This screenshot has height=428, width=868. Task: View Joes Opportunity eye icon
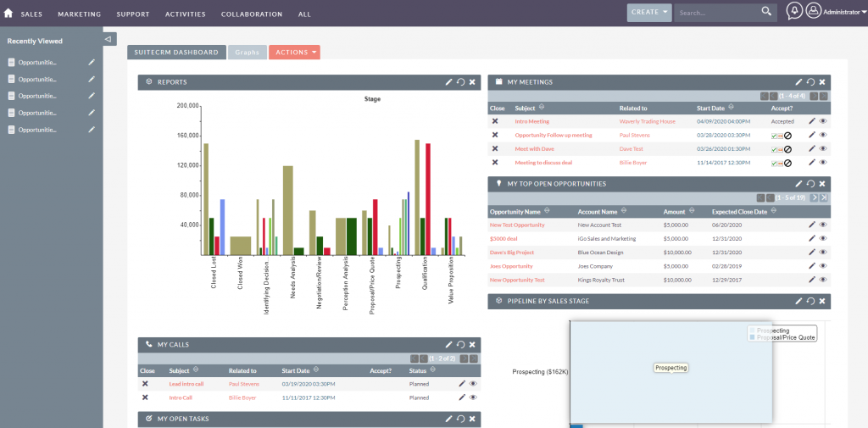click(x=823, y=266)
